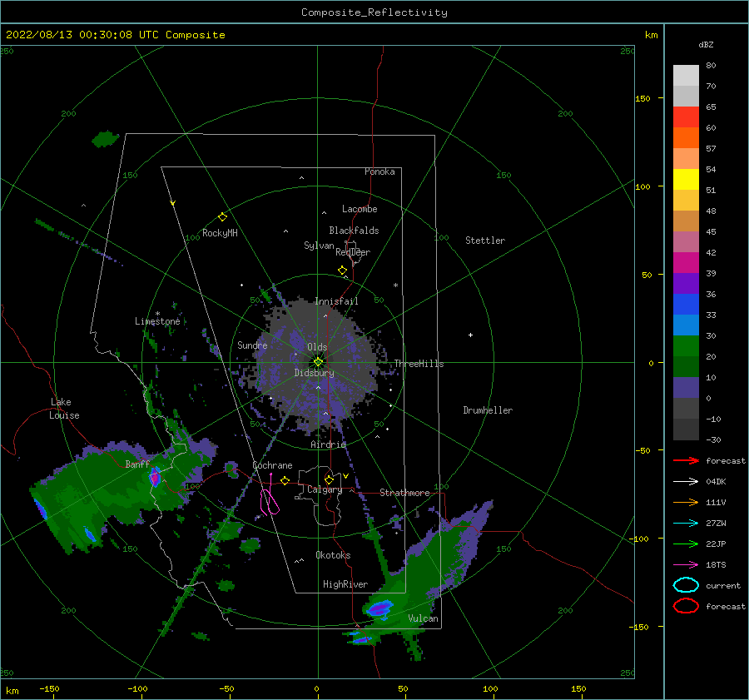Viewport: 749px width, 700px height.
Task: Click the radar site marker at the center crosshair
Action: coord(318,362)
